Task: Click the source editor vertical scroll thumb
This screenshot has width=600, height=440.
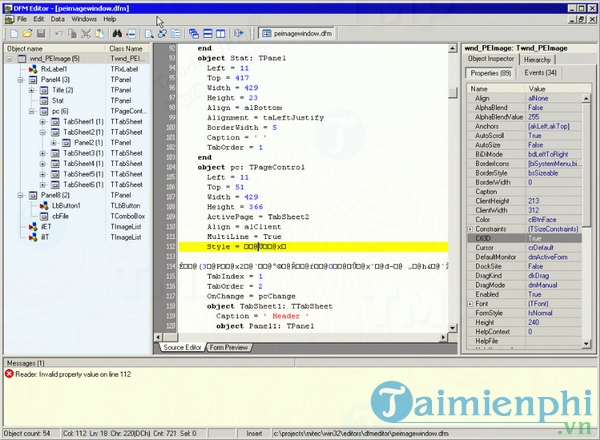Action: click(453, 92)
